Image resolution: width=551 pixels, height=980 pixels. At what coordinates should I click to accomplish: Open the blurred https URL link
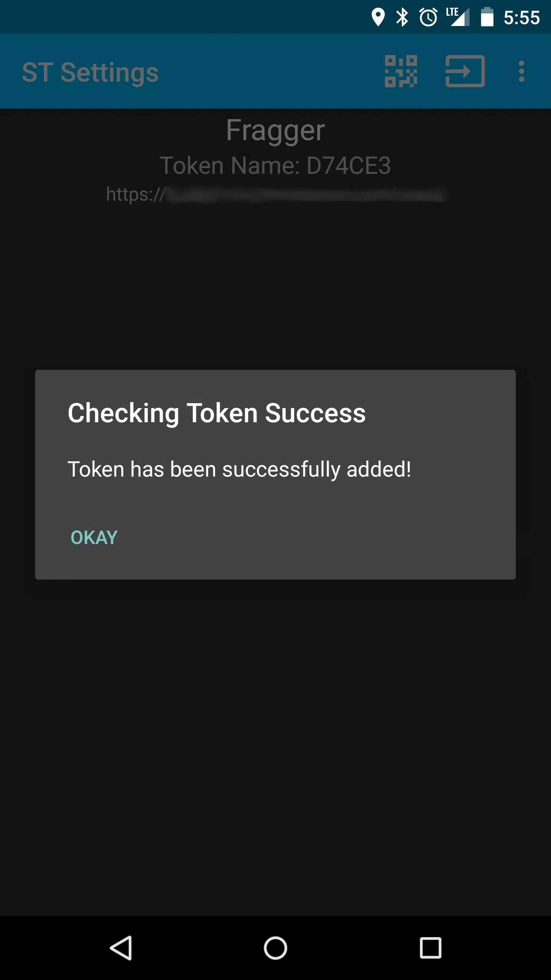pos(275,194)
